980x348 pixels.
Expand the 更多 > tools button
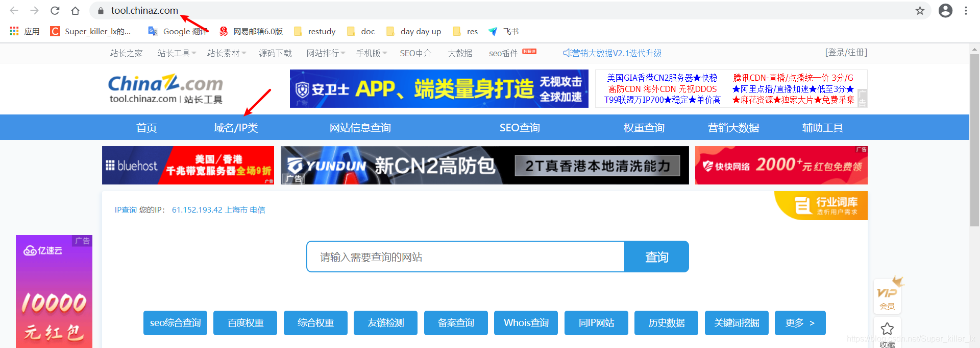[x=800, y=323]
